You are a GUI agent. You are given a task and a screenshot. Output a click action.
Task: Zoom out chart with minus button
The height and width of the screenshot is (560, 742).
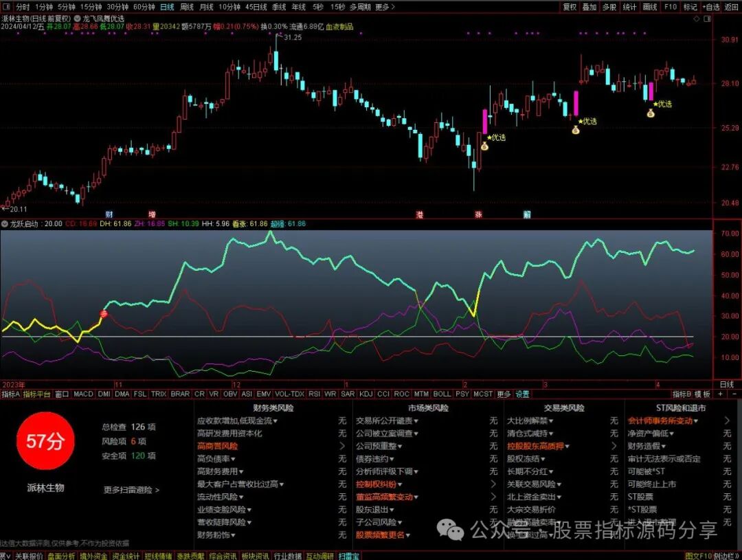click(734, 394)
